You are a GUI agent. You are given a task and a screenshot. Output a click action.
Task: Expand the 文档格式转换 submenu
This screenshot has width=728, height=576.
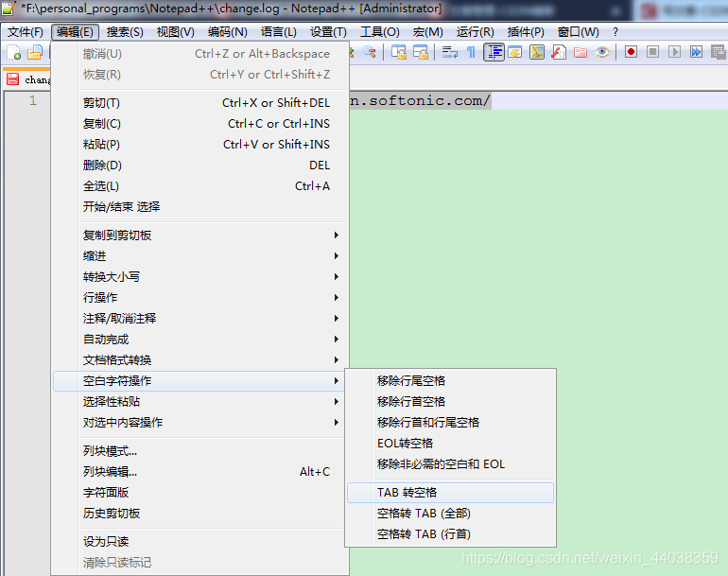(200, 360)
